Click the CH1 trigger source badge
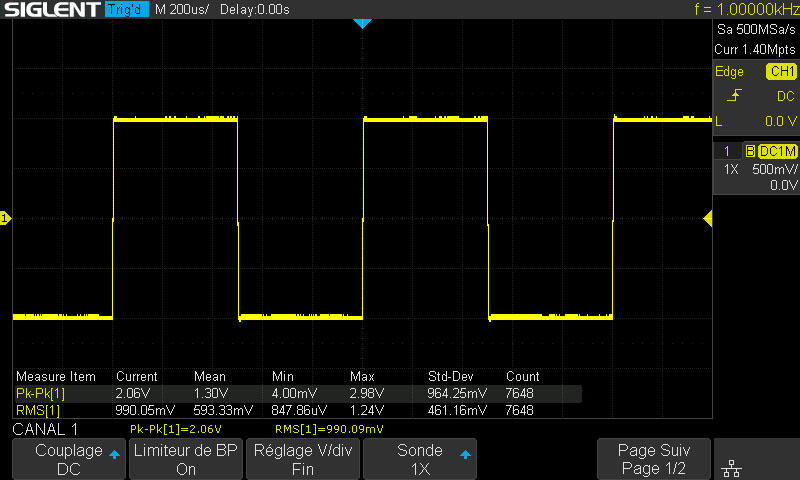This screenshot has width=800, height=480. [781, 71]
